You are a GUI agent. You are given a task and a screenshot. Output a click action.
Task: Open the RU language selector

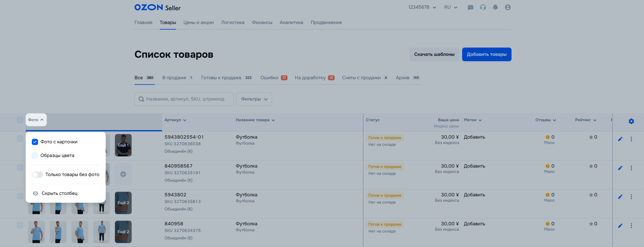(451, 7)
